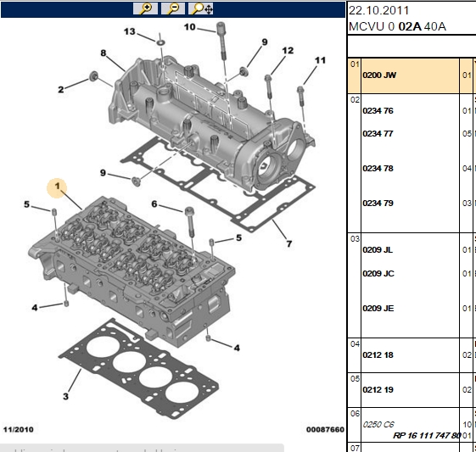Image resolution: width=476 pixels, height=452 pixels.
Task: Select callout number 6 bolt label
Action: (x=154, y=204)
